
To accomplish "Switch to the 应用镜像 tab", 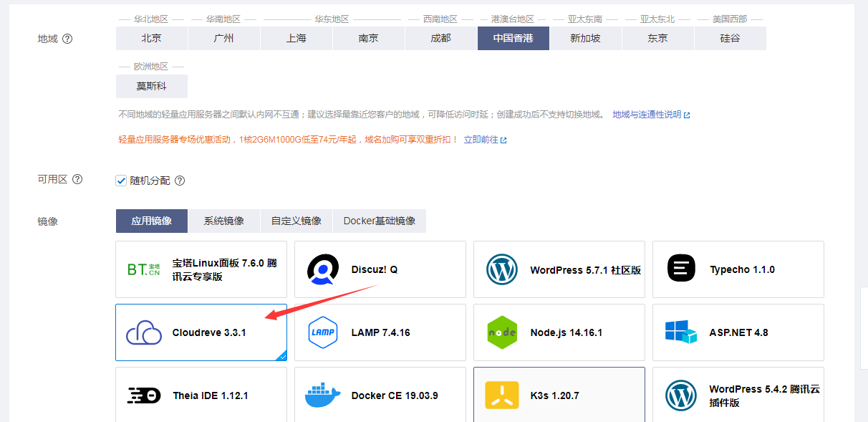I will point(152,221).
